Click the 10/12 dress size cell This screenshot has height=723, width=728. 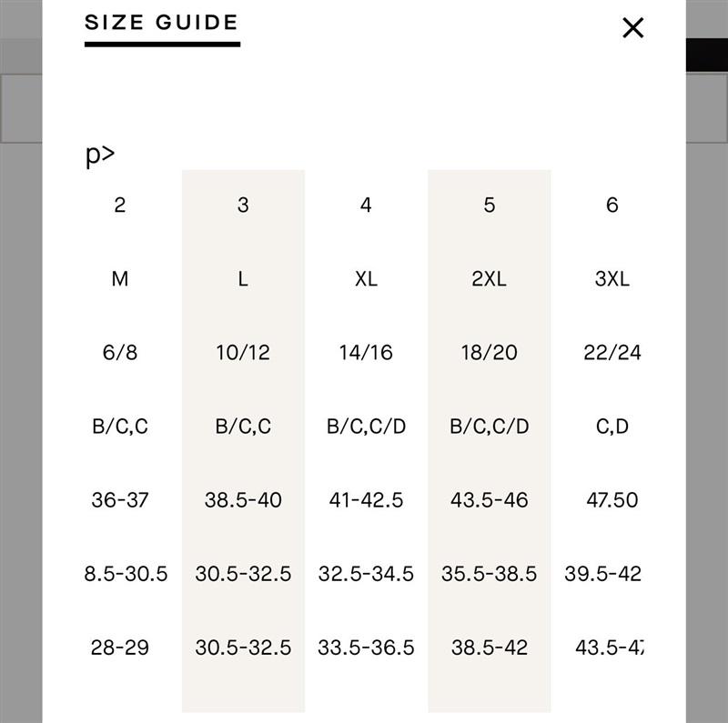(x=243, y=353)
